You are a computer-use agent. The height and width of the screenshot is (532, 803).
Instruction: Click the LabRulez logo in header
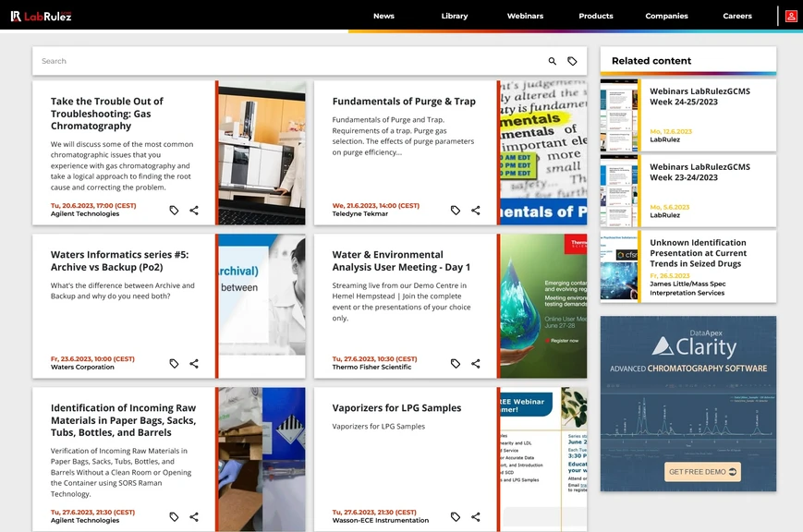point(41,16)
